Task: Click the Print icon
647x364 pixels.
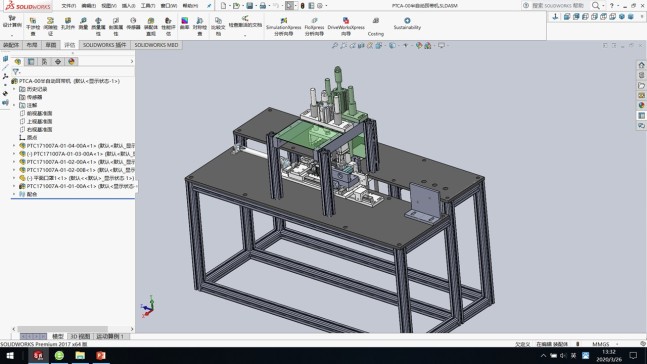Action: tap(262, 6)
